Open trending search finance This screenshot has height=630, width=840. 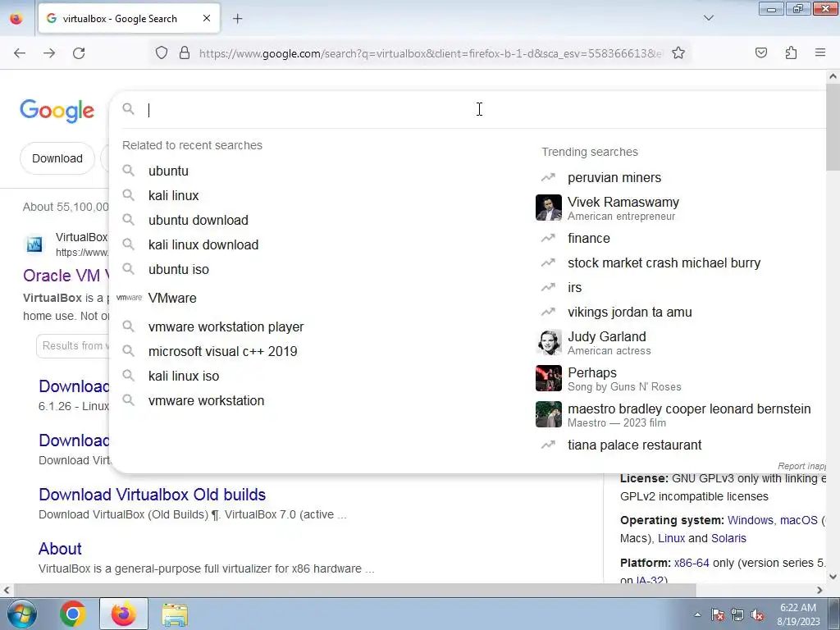(589, 238)
